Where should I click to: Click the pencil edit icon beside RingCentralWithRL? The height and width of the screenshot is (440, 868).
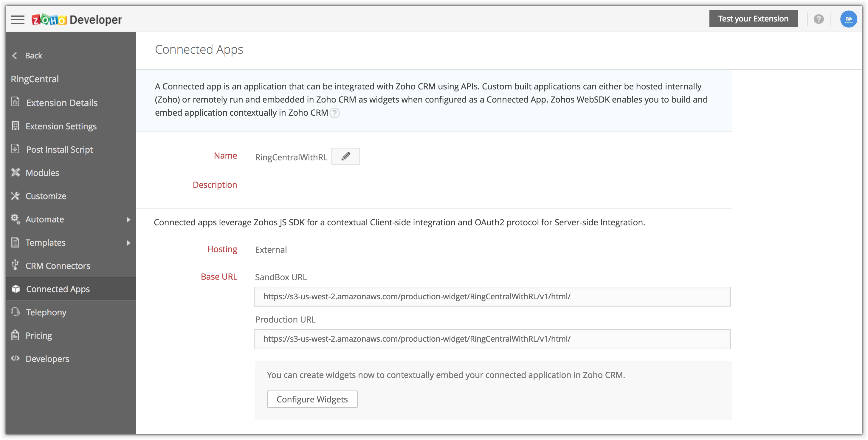(345, 156)
